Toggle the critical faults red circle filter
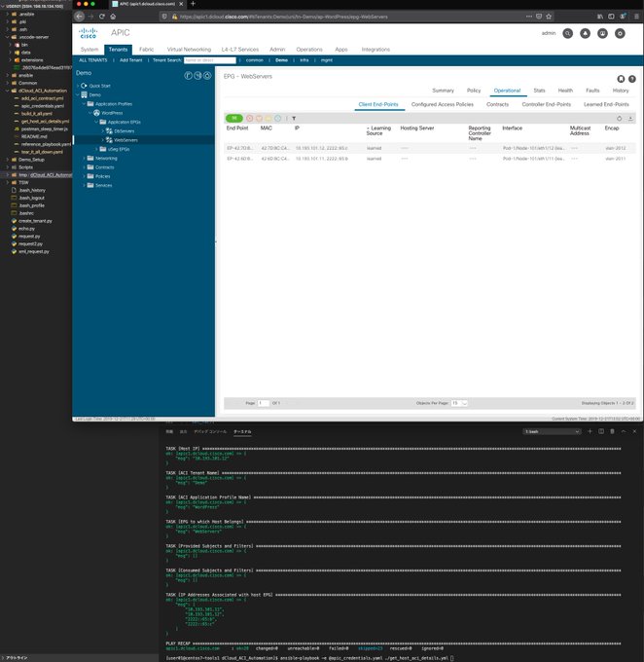 point(249,118)
